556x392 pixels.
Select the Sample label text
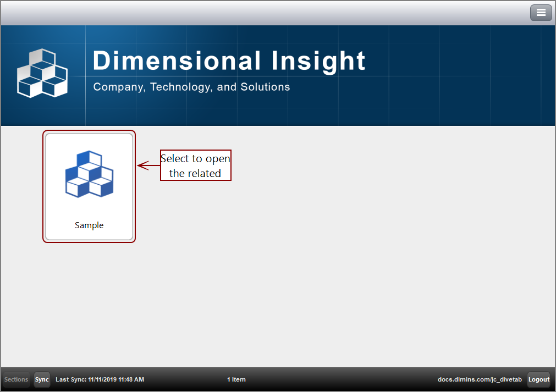click(89, 225)
